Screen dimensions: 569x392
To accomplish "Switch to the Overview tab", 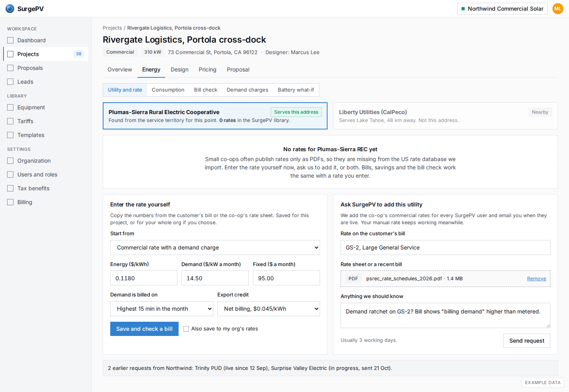I will pos(120,69).
